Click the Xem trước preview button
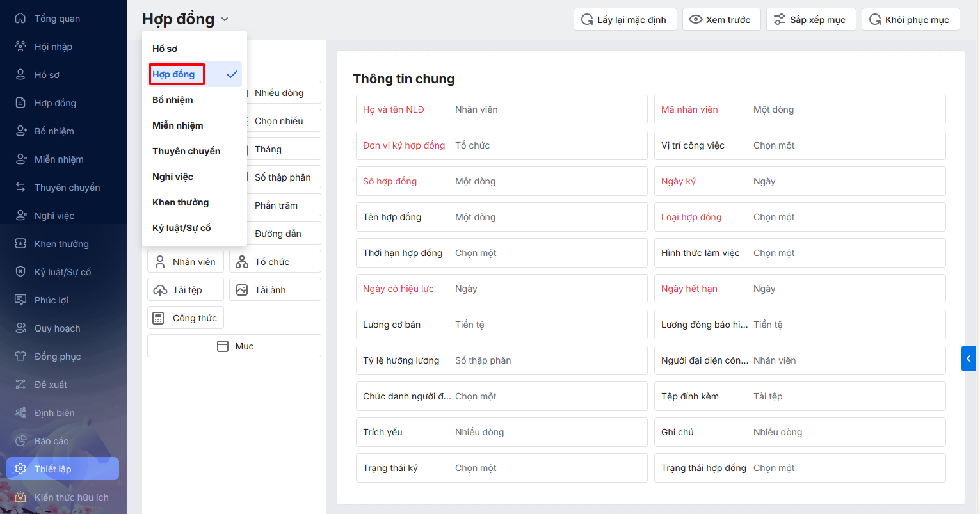 pos(721,20)
